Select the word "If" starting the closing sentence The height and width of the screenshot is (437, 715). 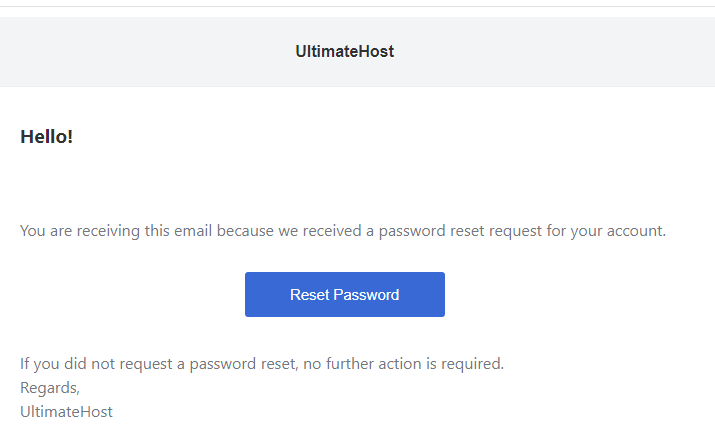[x=24, y=364]
